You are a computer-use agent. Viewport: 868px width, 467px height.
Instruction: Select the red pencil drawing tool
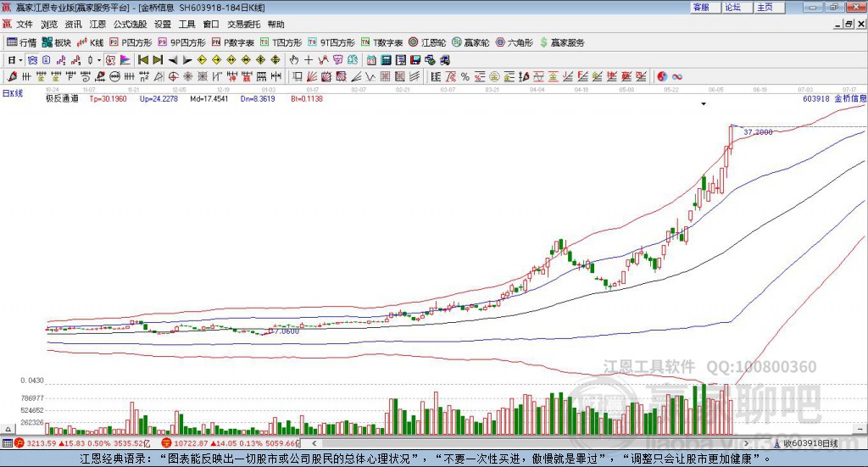coord(12,76)
